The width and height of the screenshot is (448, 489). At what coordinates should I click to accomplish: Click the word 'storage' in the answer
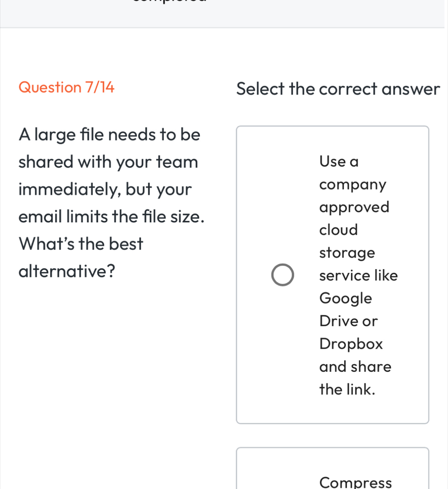pos(347,253)
